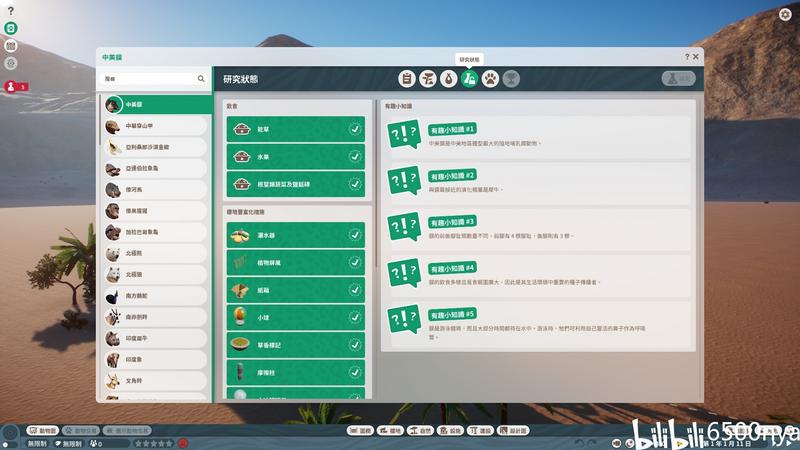Screen dimensions: 800x450
Task: Click the greyed research button at header right
Action: click(x=679, y=79)
